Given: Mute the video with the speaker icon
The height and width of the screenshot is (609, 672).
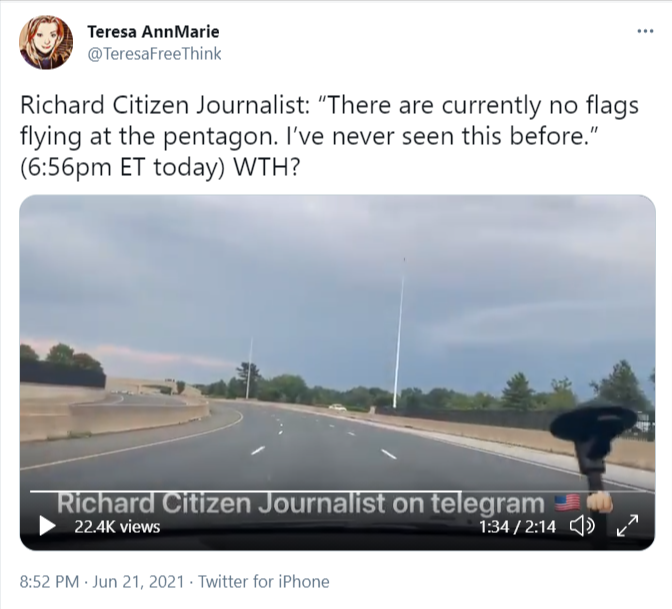Looking at the screenshot, I should coord(582,526).
